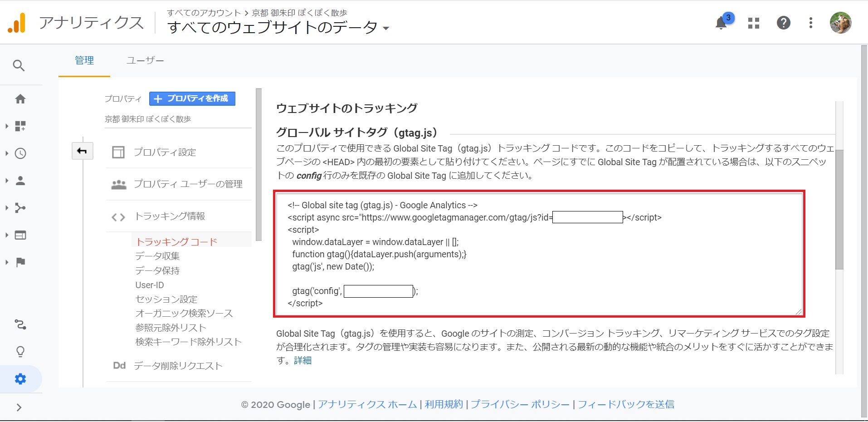
Task: Collapse トラッキング情報 section
Action: [x=170, y=216]
